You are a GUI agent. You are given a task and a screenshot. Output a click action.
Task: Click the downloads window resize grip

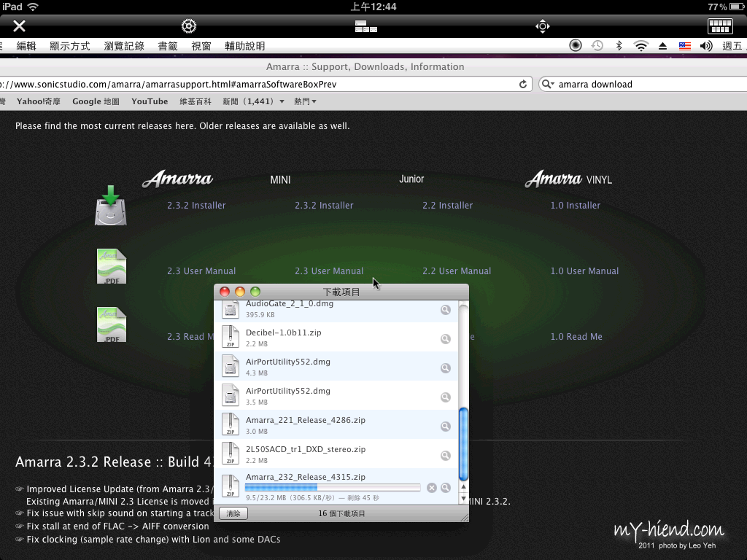[465, 517]
